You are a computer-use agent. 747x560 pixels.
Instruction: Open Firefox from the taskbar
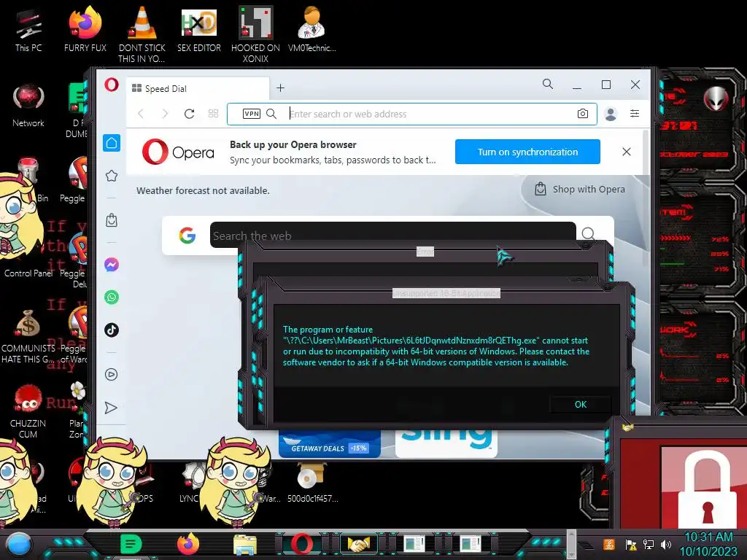click(x=188, y=544)
